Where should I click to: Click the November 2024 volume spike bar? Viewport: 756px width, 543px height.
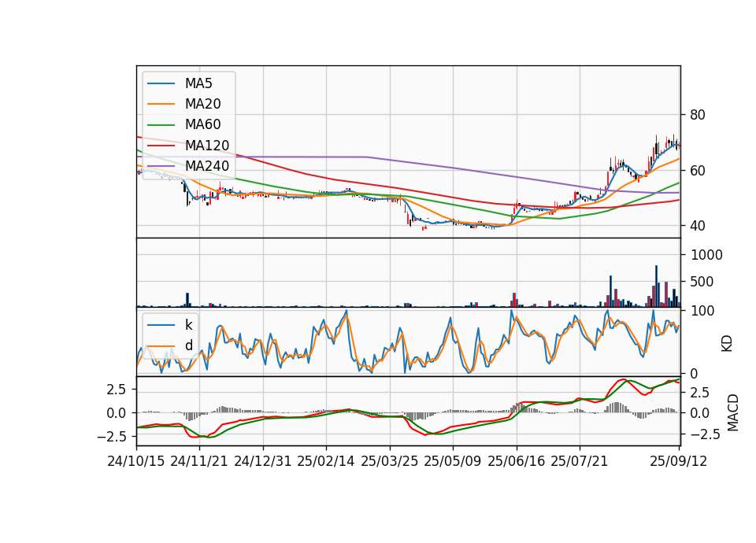[187, 300]
